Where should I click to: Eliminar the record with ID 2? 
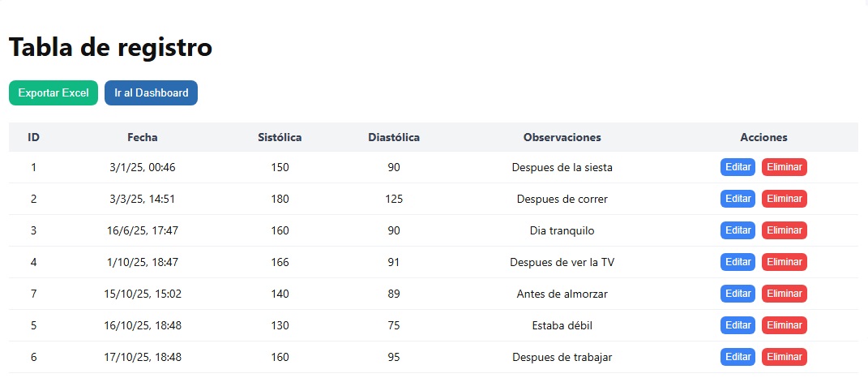(784, 199)
